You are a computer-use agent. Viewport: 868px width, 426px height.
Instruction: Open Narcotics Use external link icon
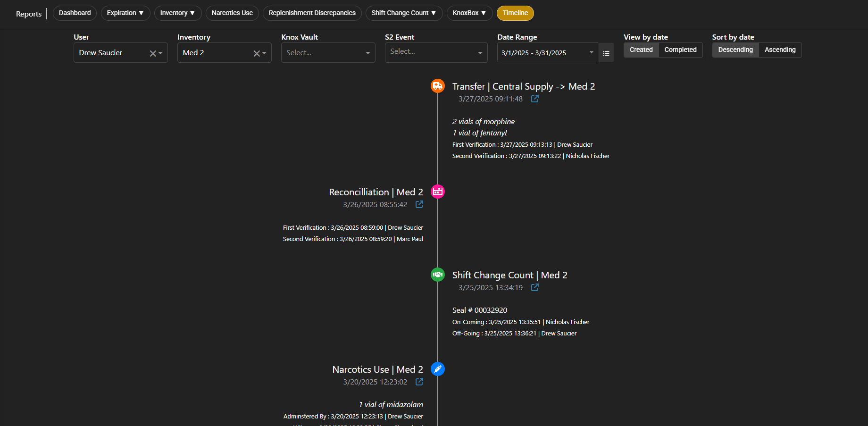(419, 382)
